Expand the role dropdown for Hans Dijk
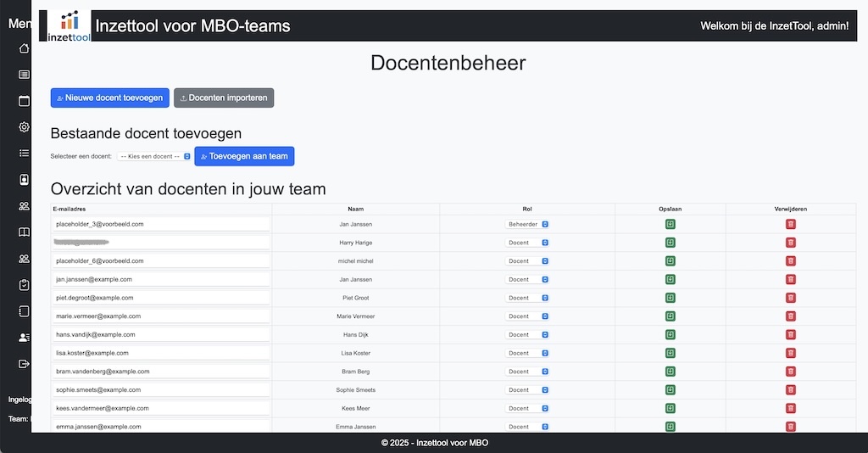Viewport: 868px width, 453px height. pos(527,335)
